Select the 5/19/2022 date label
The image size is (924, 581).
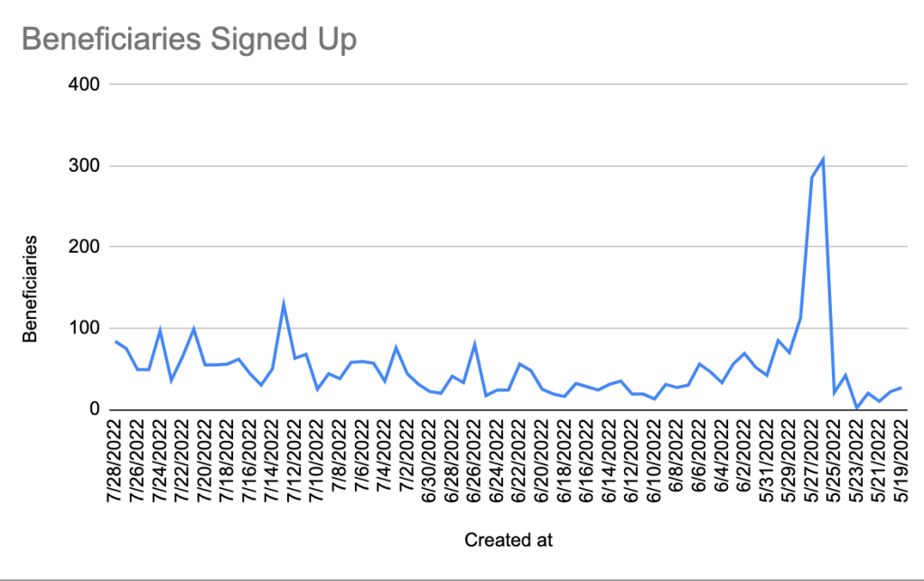pos(901,463)
